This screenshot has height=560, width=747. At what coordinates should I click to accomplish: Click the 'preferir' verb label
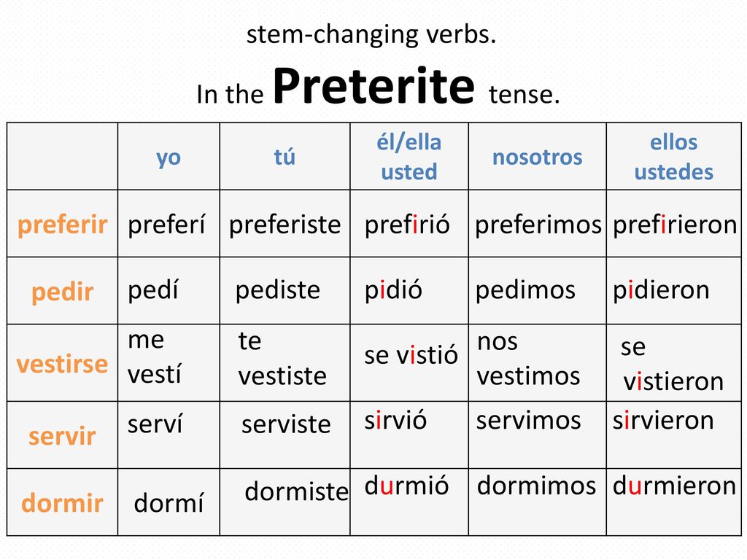coord(63,225)
